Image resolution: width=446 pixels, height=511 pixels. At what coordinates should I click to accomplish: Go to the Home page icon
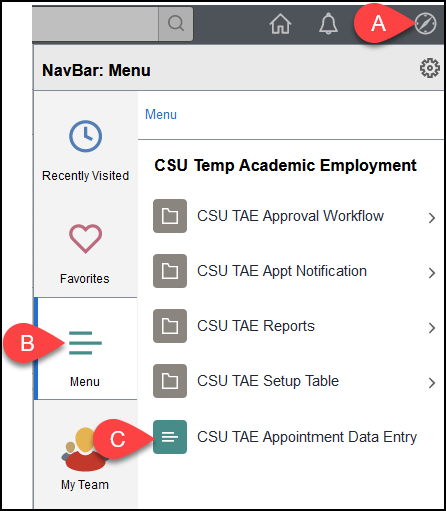[280, 24]
